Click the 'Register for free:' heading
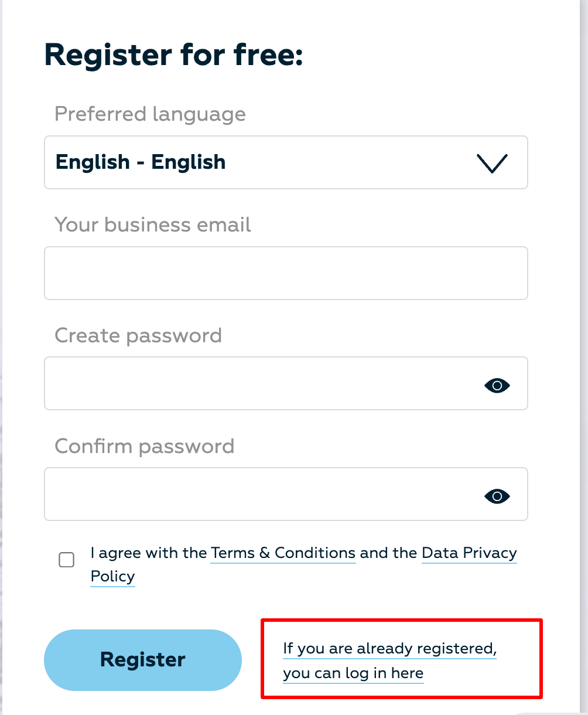The height and width of the screenshot is (715, 588). click(174, 55)
